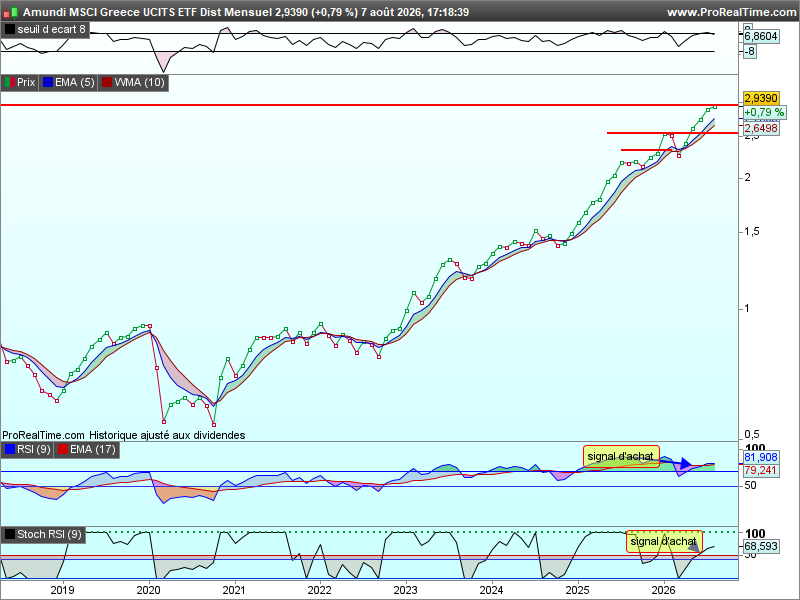The image size is (800, 600).
Task: Open the WMA (10) legend label
Action: click(x=133, y=82)
